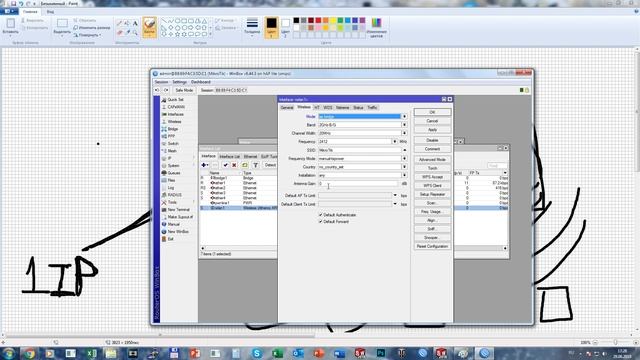Click the Brushes tool in Paint ribbon
The image size is (640, 360).
tap(149, 27)
